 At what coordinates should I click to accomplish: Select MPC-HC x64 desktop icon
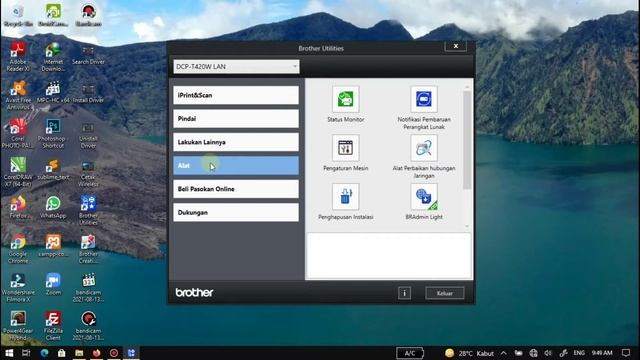click(53, 92)
